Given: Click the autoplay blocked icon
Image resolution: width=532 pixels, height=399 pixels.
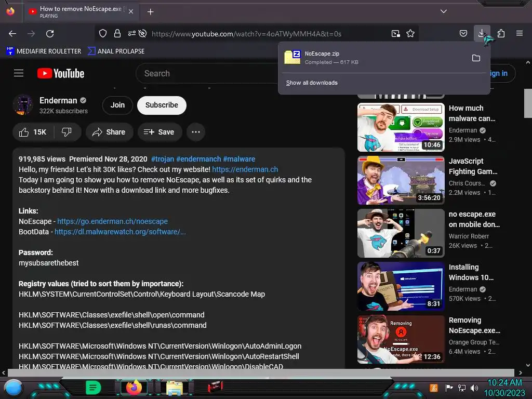Looking at the screenshot, I should coord(143,33).
